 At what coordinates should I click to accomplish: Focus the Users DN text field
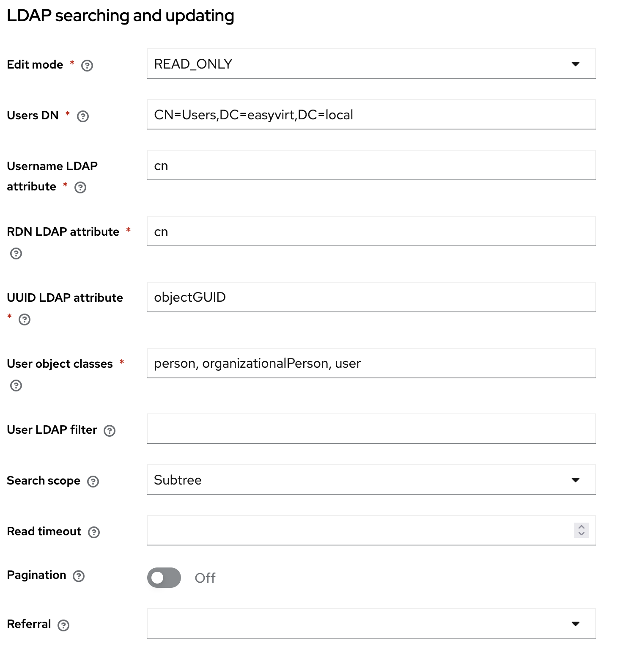coord(371,115)
